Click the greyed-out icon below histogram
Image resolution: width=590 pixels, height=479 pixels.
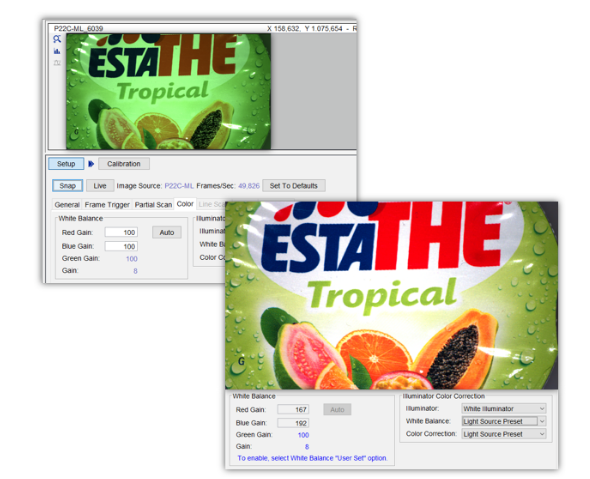click(57, 63)
